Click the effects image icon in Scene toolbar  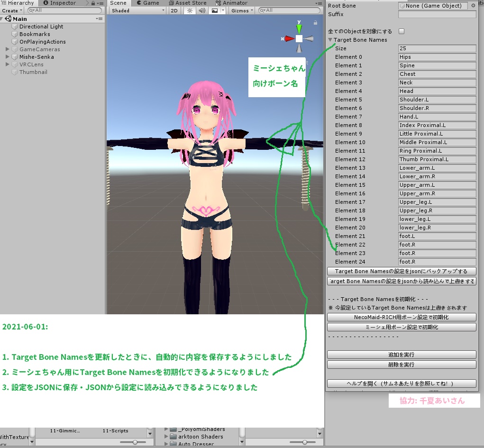215,10
